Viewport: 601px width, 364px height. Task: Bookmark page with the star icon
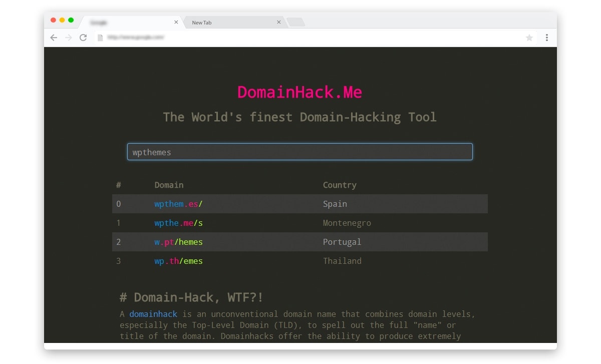click(529, 38)
